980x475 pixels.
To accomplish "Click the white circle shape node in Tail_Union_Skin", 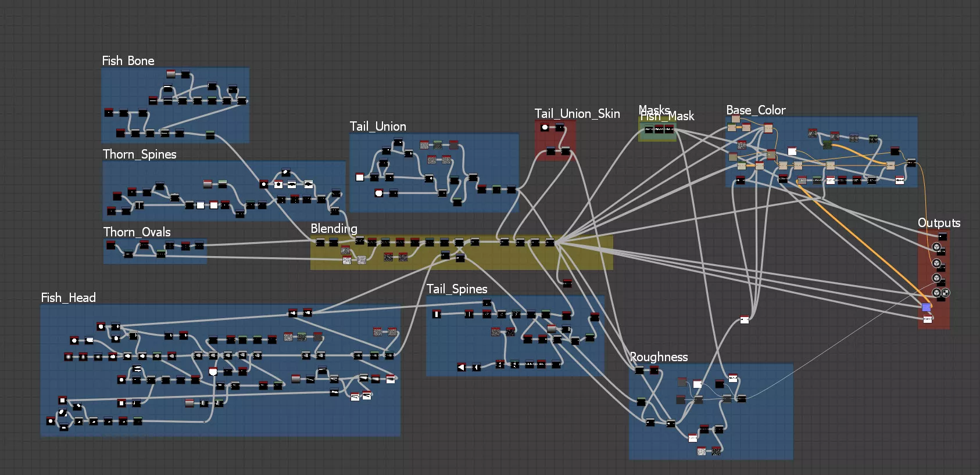I will point(545,128).
